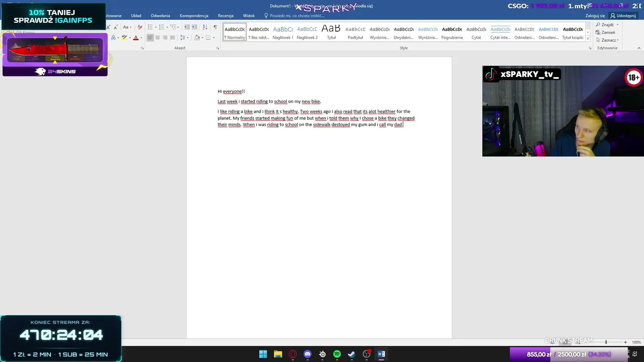Click the Borders icon

[x=208, y=38]
